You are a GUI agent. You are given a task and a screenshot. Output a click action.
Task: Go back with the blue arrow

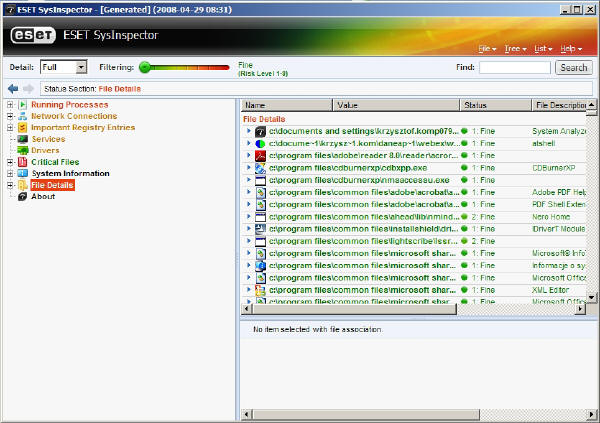pyautogui.click(x=13, y=89)
